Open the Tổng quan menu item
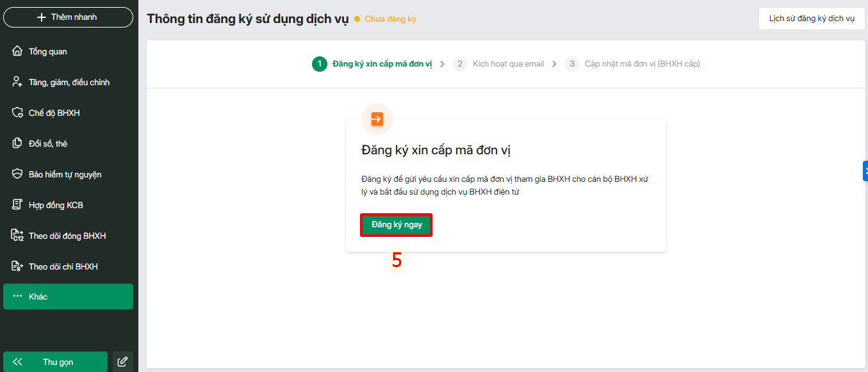 [69, 51]
